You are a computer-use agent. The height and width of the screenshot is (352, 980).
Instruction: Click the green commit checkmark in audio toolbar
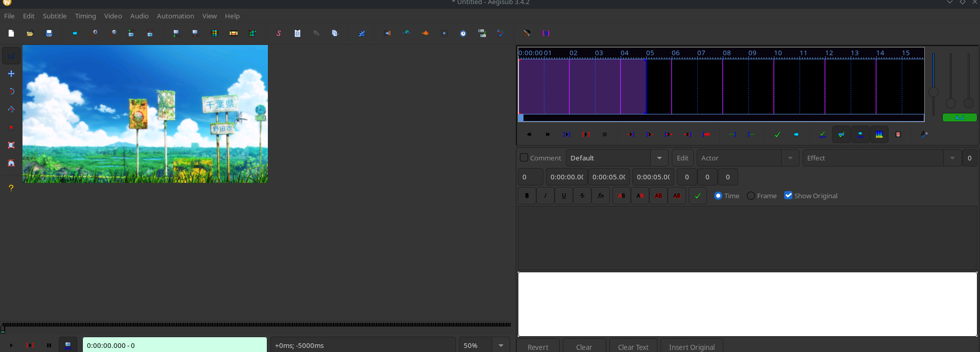click(777, 134)
